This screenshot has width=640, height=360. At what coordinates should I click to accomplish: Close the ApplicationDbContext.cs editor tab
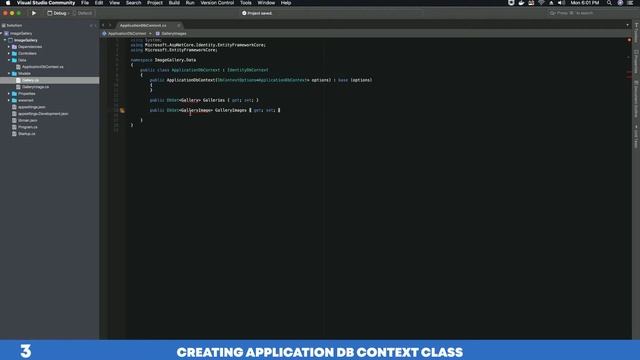179,25
